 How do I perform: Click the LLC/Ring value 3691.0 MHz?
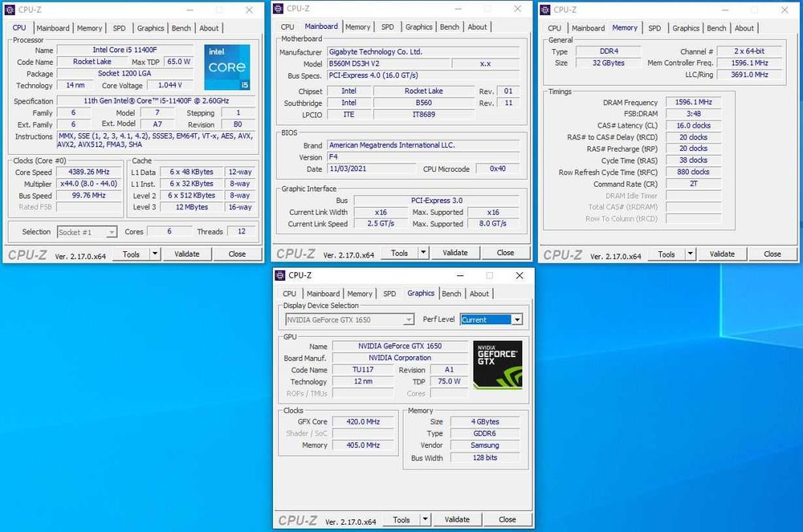[x=750, y=75]
